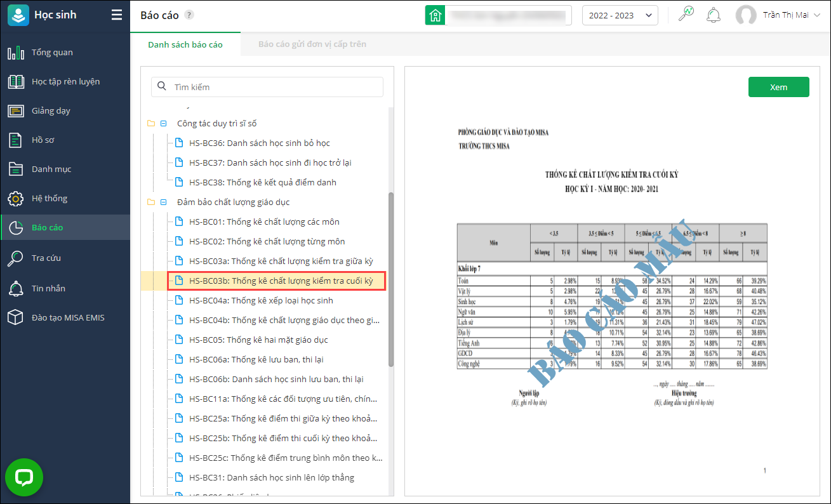Click the Tra cứu magnifier icon
This screenshot has height=504, width=831.
tap(16, 258)
